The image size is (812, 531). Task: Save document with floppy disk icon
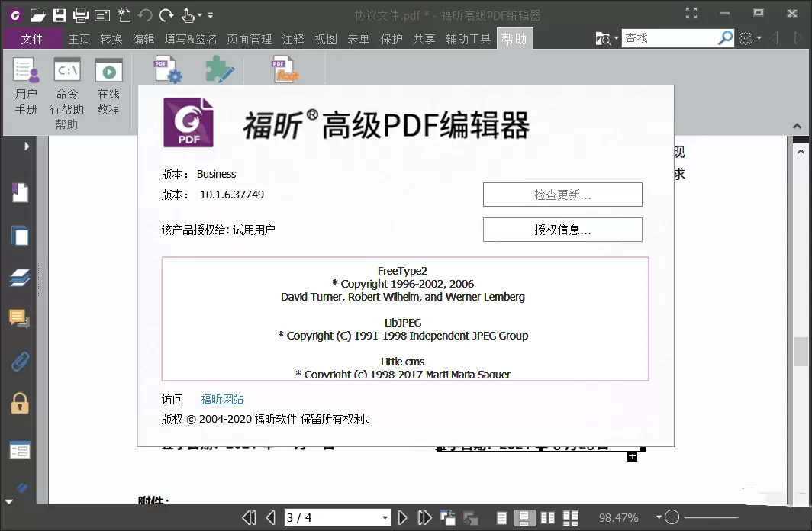coord(60,15)
